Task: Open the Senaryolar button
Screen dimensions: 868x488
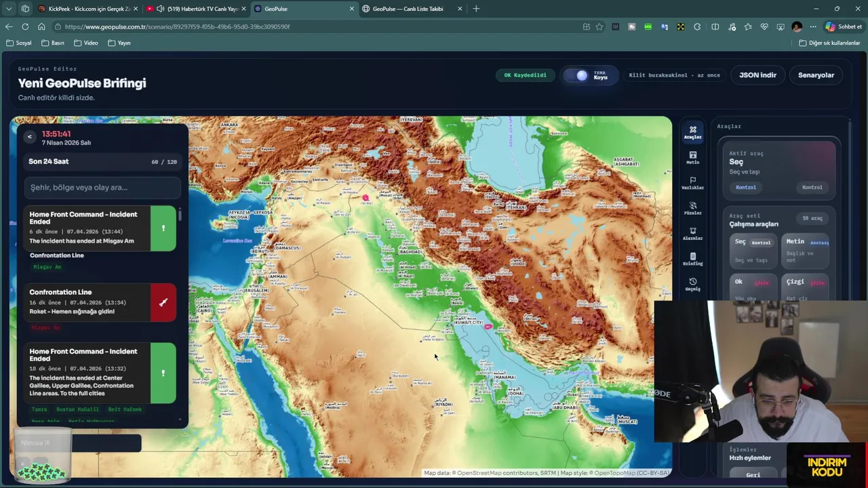Action: click(816, 75)
